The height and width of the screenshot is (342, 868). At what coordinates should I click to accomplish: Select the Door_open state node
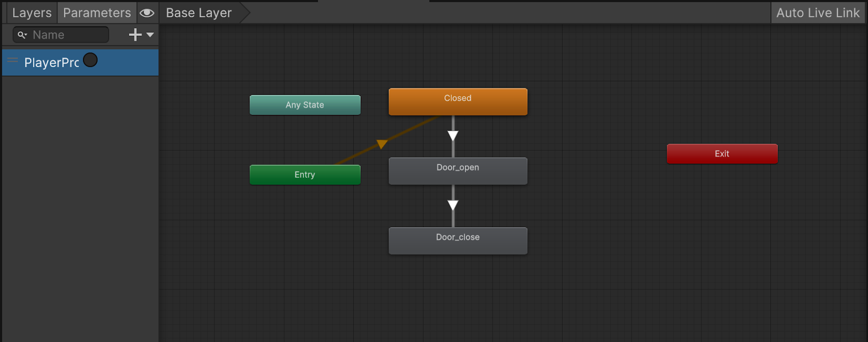[x=458, y=171]
